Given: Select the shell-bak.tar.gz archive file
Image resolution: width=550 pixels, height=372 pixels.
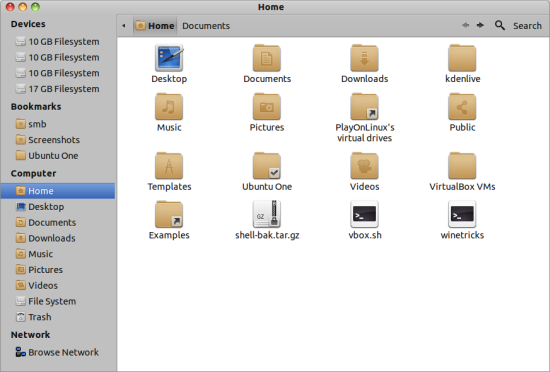Looking at the screenshot, I should 267,214.
